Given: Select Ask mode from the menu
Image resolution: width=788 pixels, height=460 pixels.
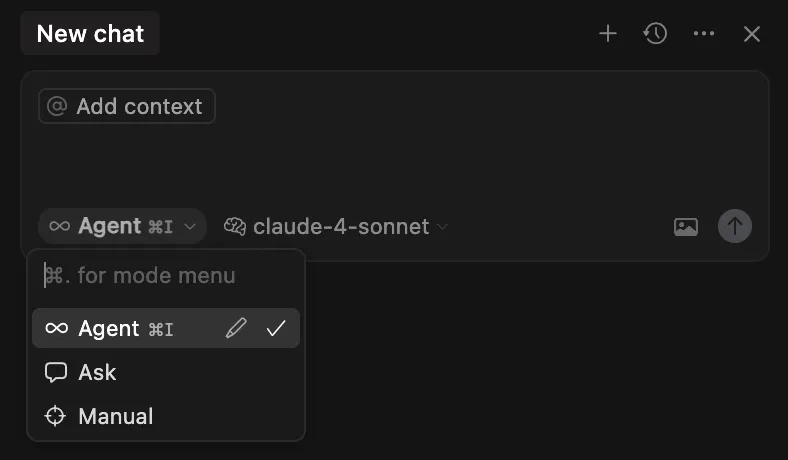Looking at the screenshot, I should pyautogui.click(x=98, y=373).
